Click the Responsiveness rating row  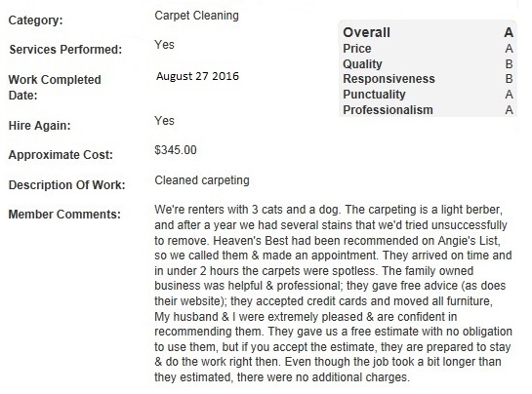pyautogui.click(x=428, y=79)
